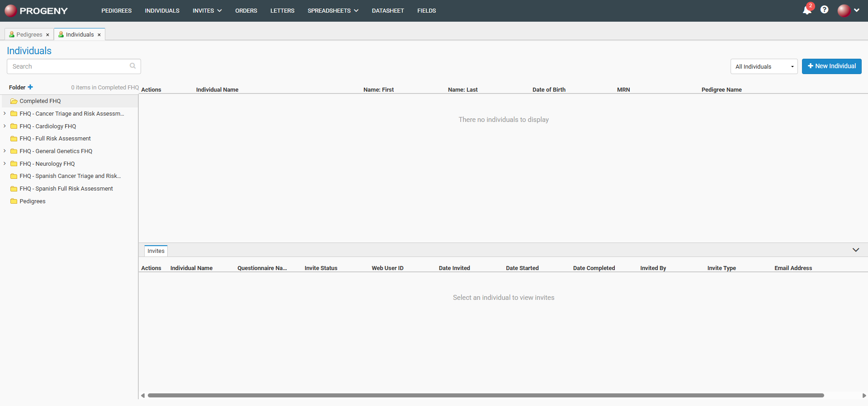Click the help question mark icon
The image size is (868, 406).
824,10
